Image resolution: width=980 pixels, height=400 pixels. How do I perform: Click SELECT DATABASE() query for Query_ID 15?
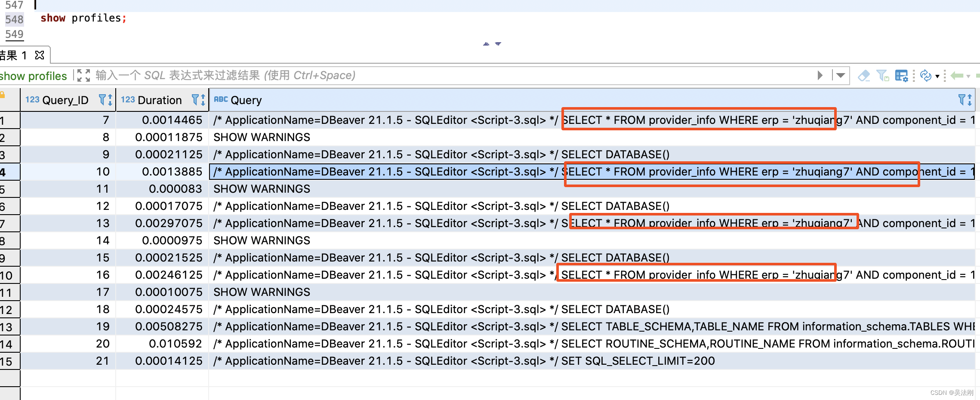[592, 258]
